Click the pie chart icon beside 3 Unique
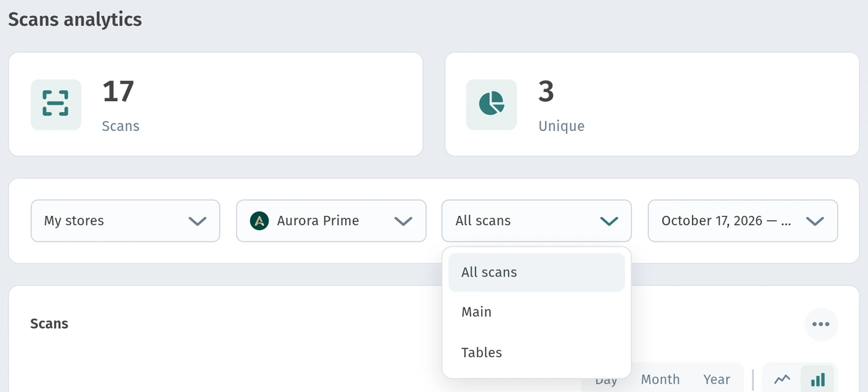The height and width of the screenshot is (392, 868). coord(492,104)
